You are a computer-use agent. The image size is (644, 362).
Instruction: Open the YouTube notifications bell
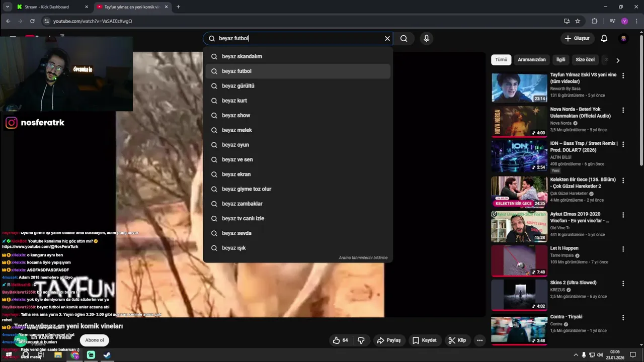pyautogui.click(x=604, y=38)
